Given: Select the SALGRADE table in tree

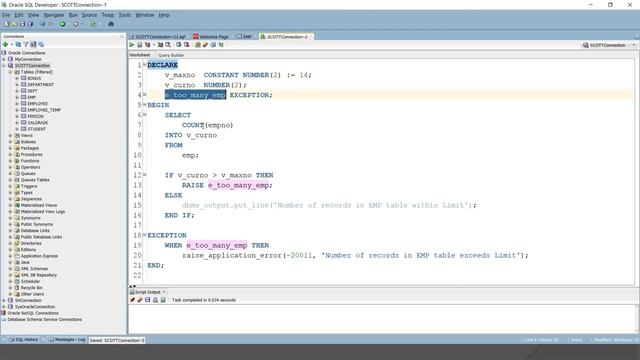Looking at the screenshot, I should click(x=38, y=122).
